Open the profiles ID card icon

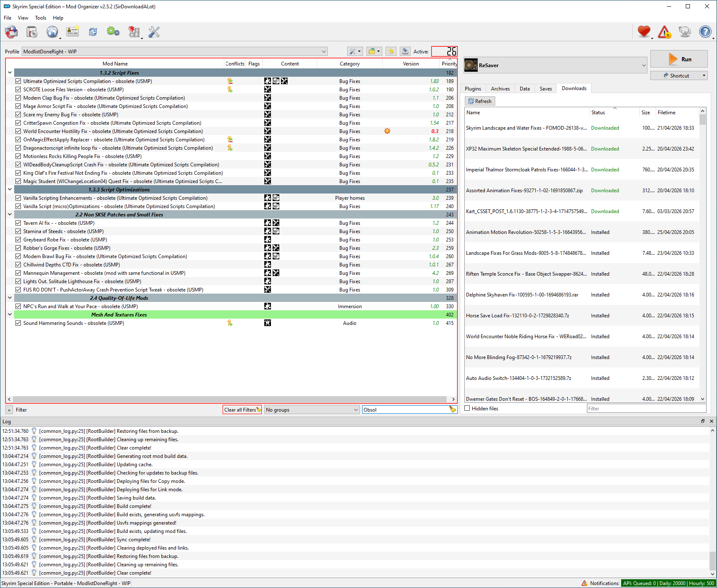coord(73,32)
